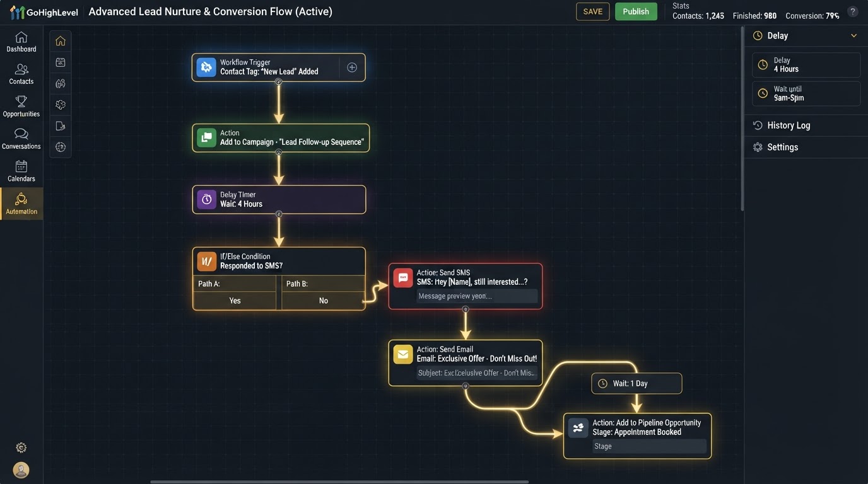This screenshot has width=868, height=484.
Task: Click the Finished: 980 stat
Action: pos(754,16)
